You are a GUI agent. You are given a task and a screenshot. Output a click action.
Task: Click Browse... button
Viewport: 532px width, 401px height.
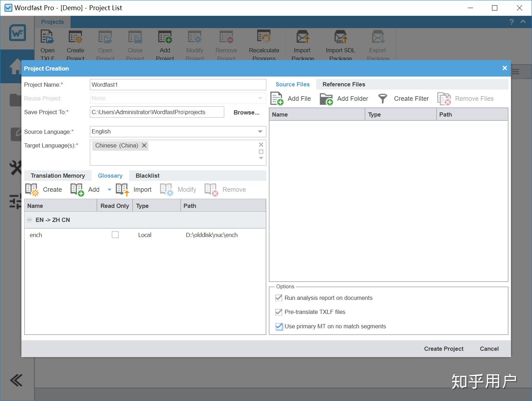[x=246, y=112]
